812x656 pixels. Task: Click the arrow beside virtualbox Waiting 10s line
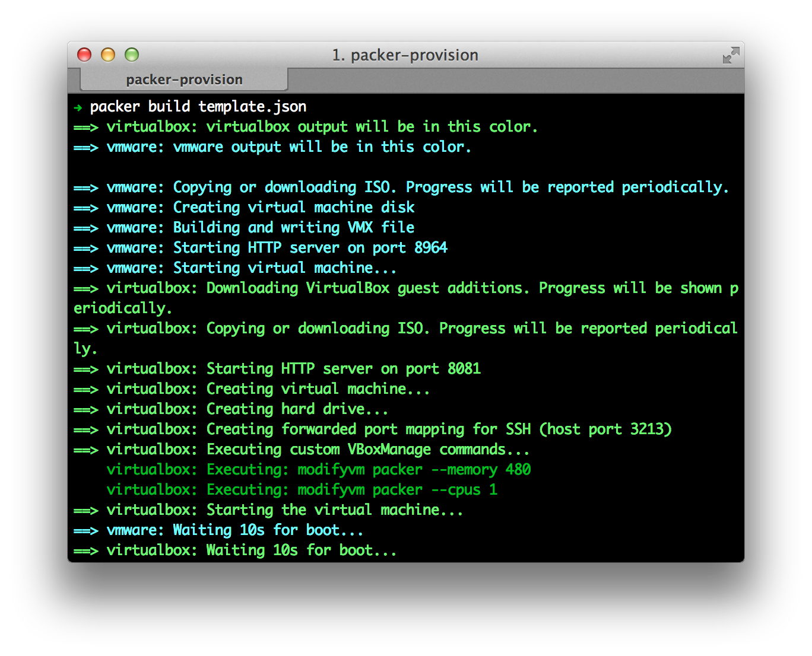click(86, 550)
